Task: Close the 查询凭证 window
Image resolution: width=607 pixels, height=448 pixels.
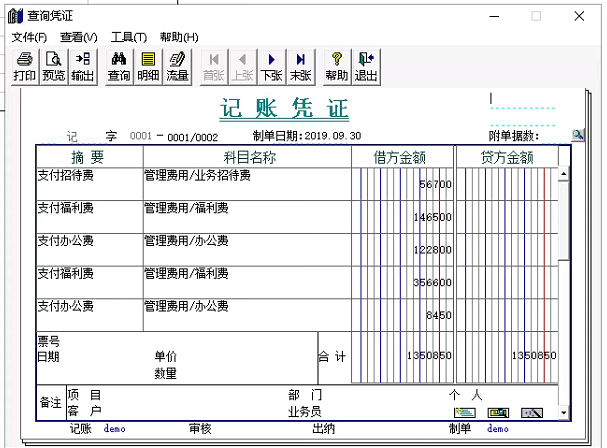Action: click(x=579, y=16)
